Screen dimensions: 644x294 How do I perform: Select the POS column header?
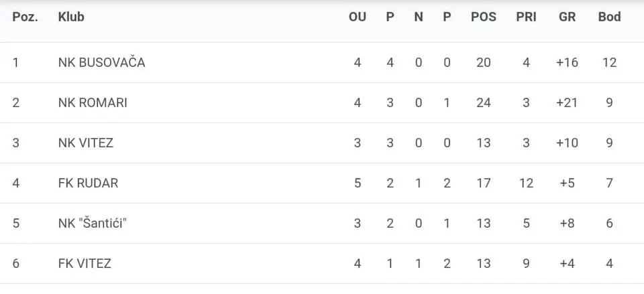tap(484, 17)
